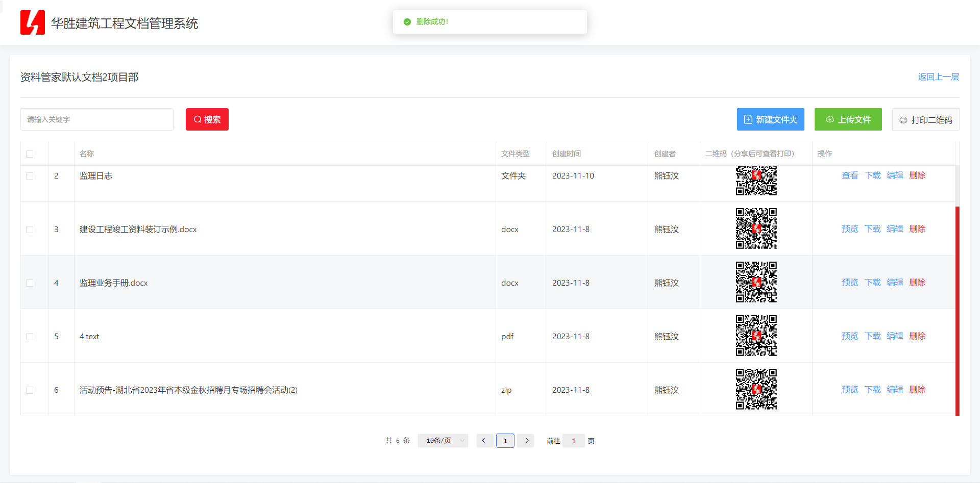The height and width of the screenshot is (483, 980).
Task: Click 返回上一层 link
Action: click(x=939, y=77)
